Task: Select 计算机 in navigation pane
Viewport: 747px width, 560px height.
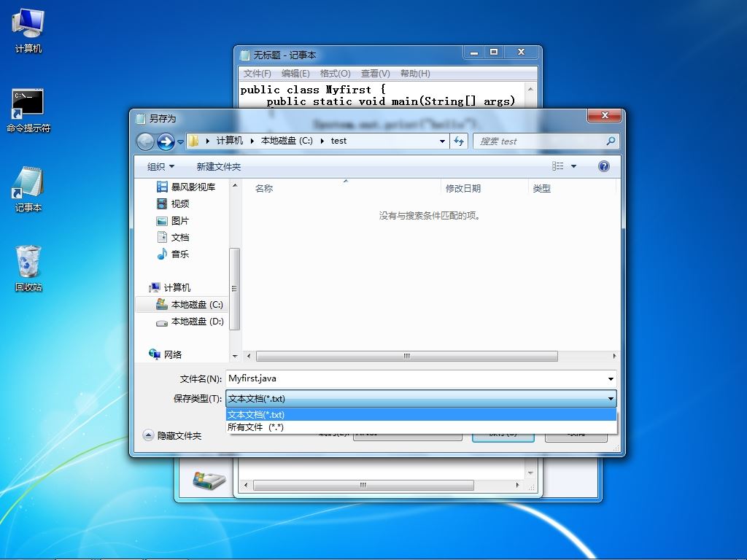Action: pos(169,287)
